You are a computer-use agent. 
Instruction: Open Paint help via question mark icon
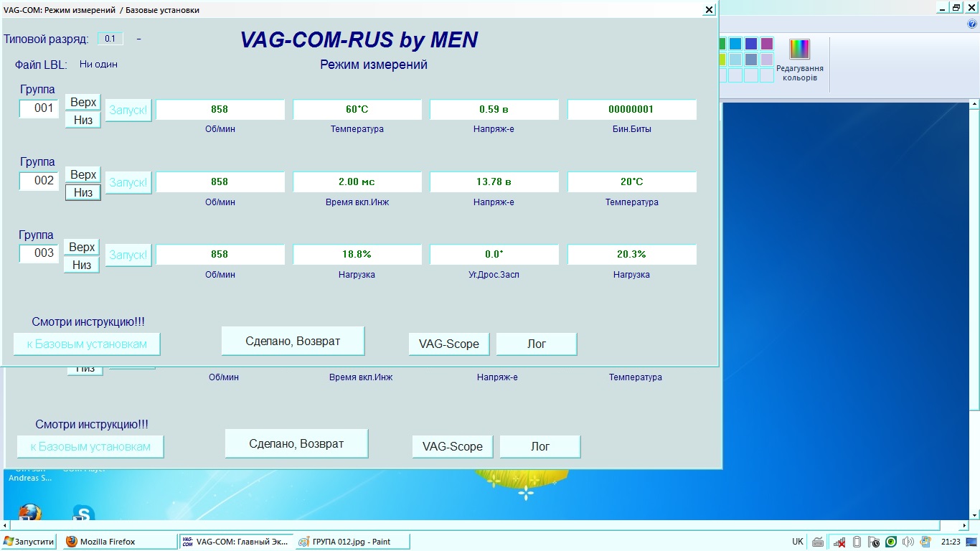973,24
